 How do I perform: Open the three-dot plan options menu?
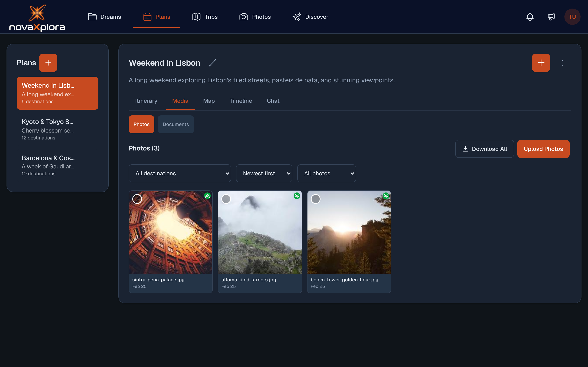point(562,63)
